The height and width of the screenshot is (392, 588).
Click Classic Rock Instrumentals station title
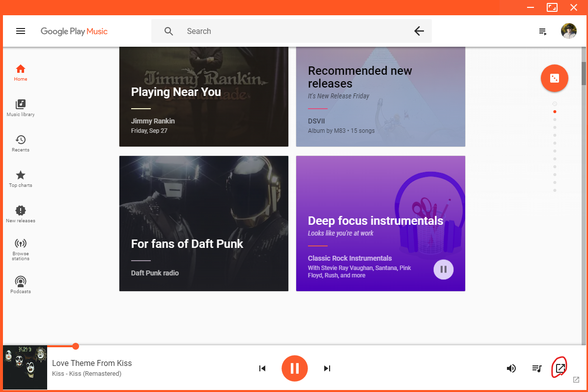(x=350, y=258)
